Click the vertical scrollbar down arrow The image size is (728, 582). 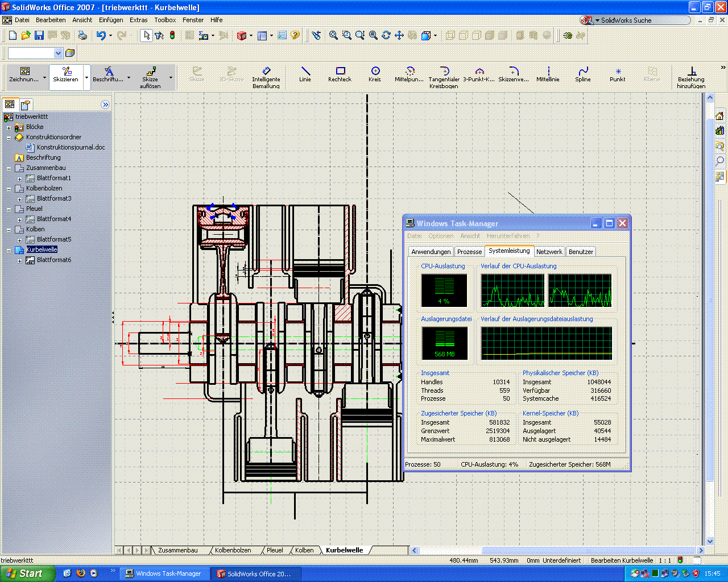pos(710,541)
